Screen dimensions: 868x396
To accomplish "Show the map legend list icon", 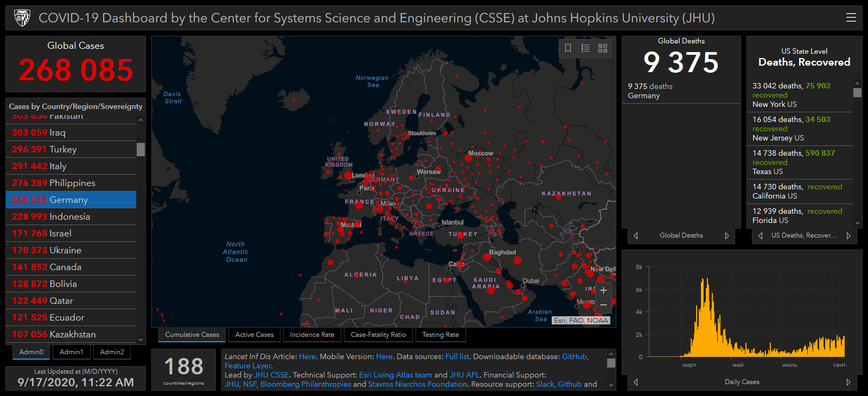I will click(x=585, y=48).
